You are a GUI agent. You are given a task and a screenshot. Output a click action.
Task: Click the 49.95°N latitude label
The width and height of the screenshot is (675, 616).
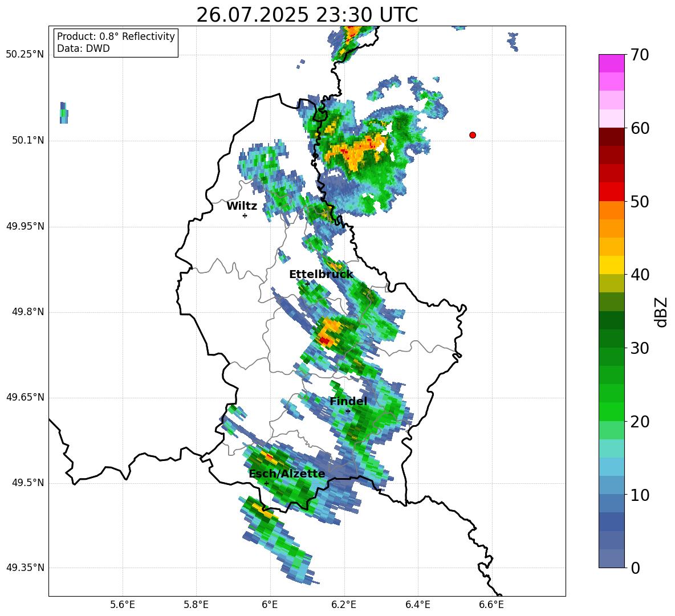(25, 226)
